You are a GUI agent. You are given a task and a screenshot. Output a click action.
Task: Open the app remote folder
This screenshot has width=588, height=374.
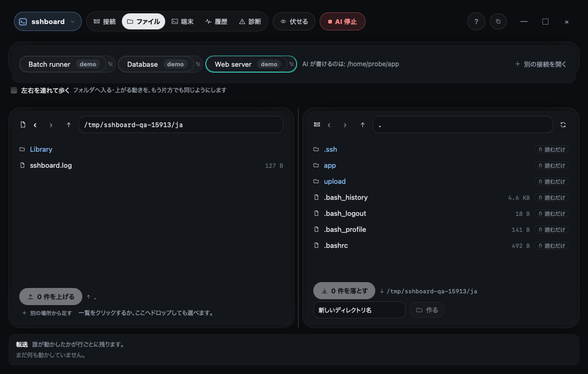[x=330, y=165]
